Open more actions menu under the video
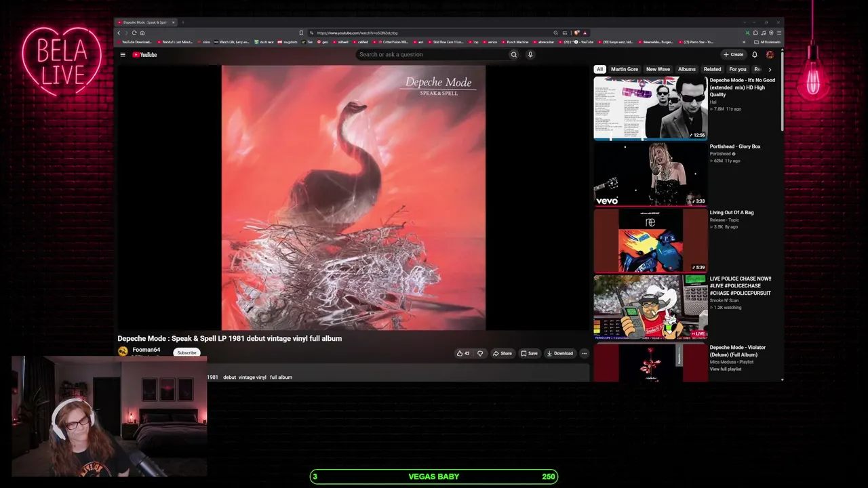This screenshot has height=488, width=868. (x=584, y=353)
